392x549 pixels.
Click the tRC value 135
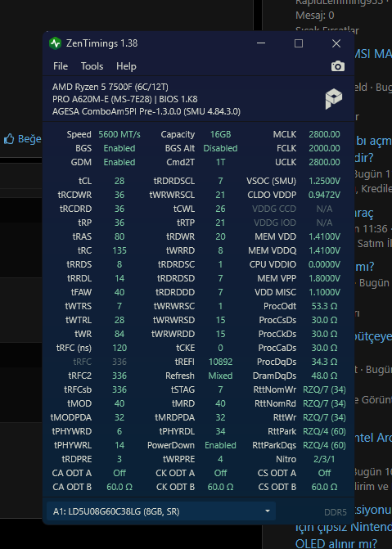click(x=119, y=250)
